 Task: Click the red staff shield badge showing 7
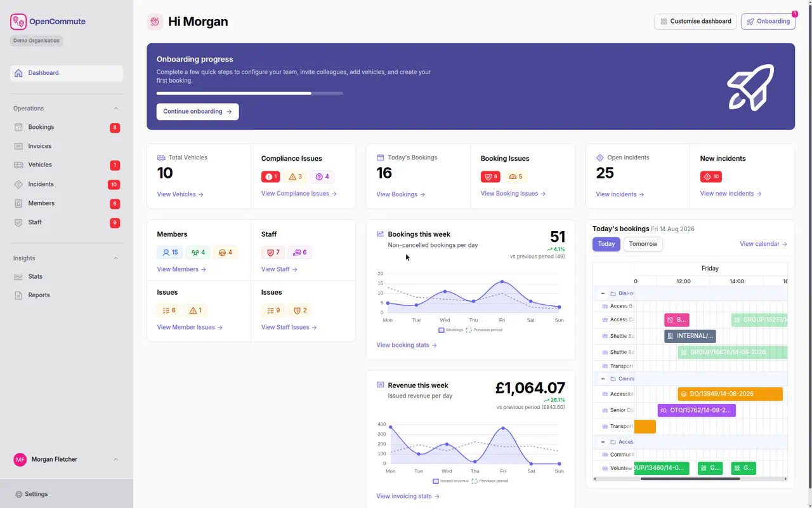[273, 252]
